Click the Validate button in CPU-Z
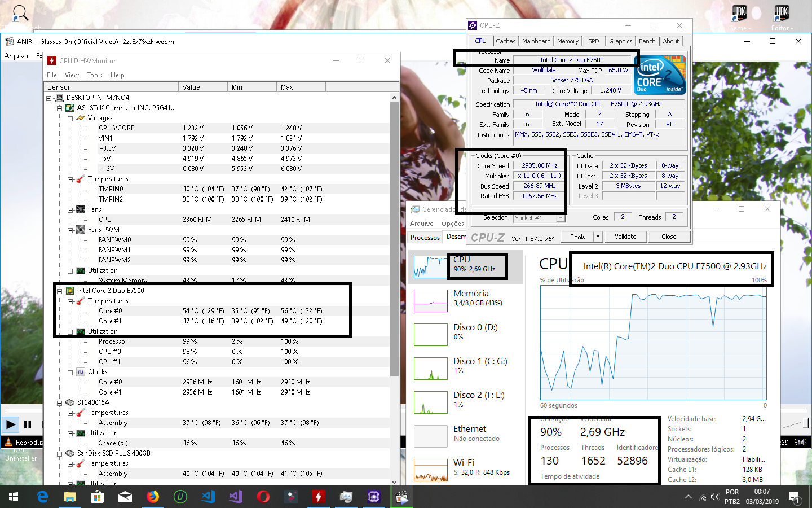The image size is (812, 508). tap(625, 237)
